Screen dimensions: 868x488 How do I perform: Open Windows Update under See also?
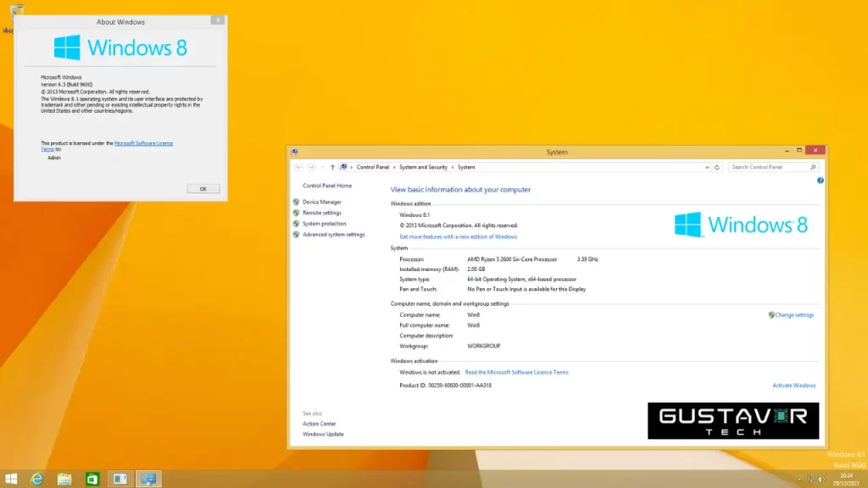tap(323, 435)
